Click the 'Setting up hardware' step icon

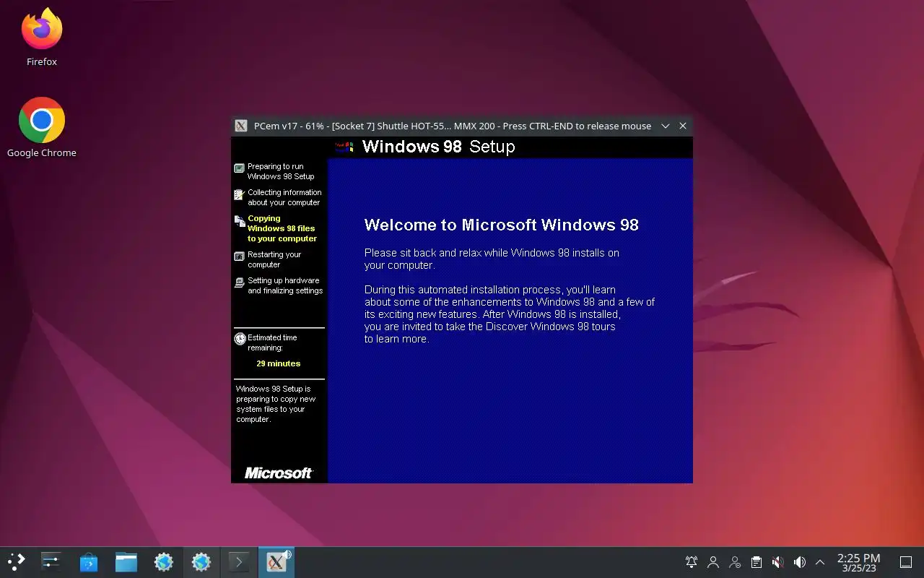[x=240, y=282]
